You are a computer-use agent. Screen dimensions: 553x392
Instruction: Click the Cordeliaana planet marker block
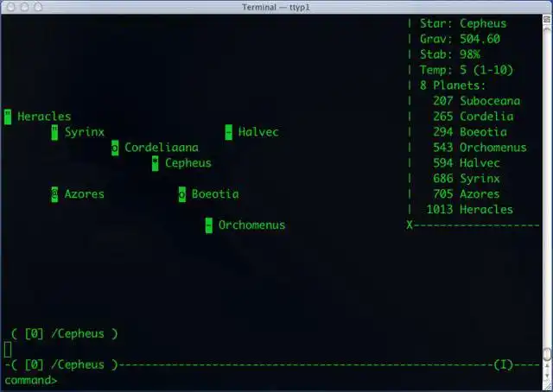point(115,148)
